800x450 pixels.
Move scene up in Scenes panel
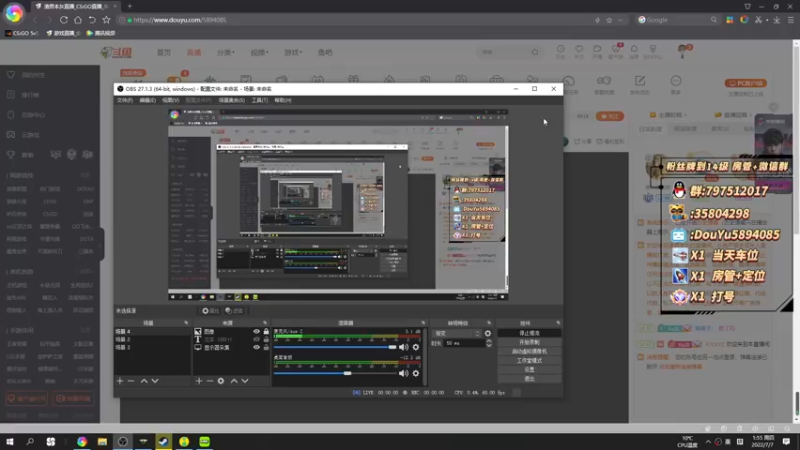click(x=144, y=381)
